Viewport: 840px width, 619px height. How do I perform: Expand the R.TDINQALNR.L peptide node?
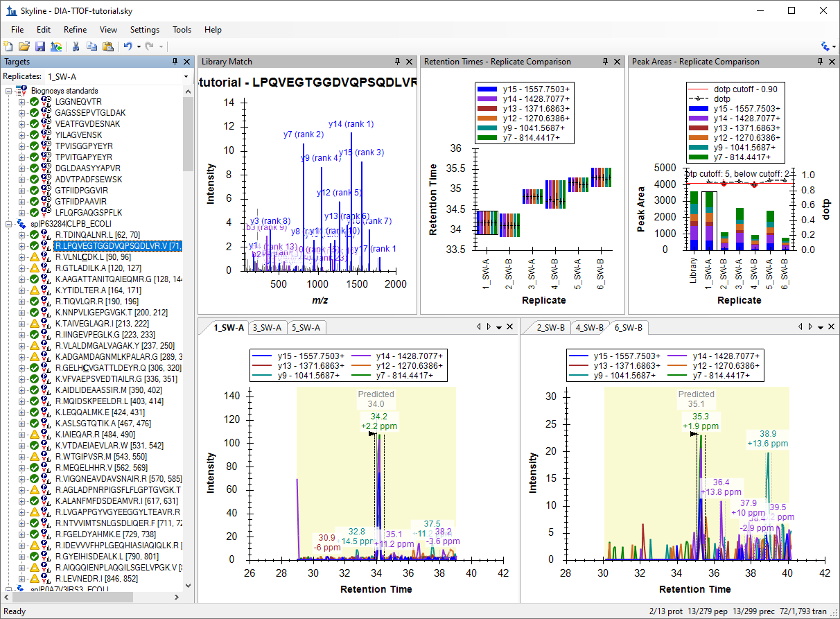click(x=21, y=235)
